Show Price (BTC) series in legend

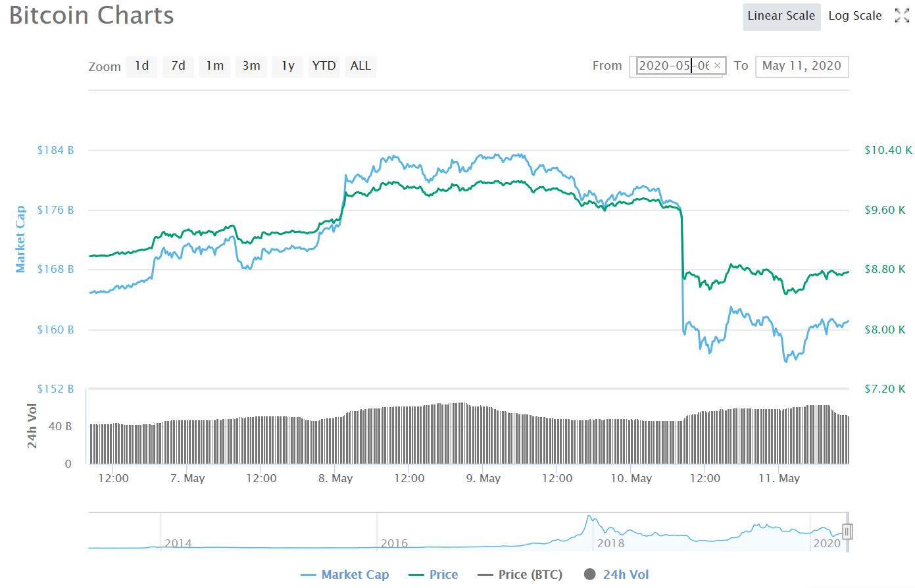[520, 575]
